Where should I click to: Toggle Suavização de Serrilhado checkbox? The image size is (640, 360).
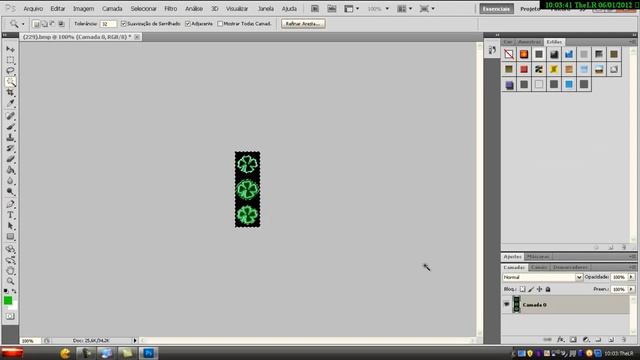click(x=124, y=24)
